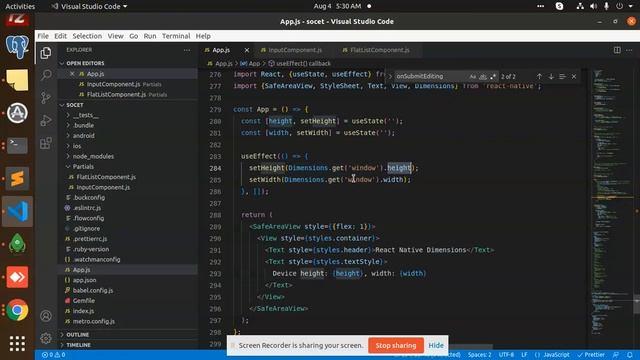Open the Selection menu
The height and width of the screenshot is (360, 640).
click(87, 36)
